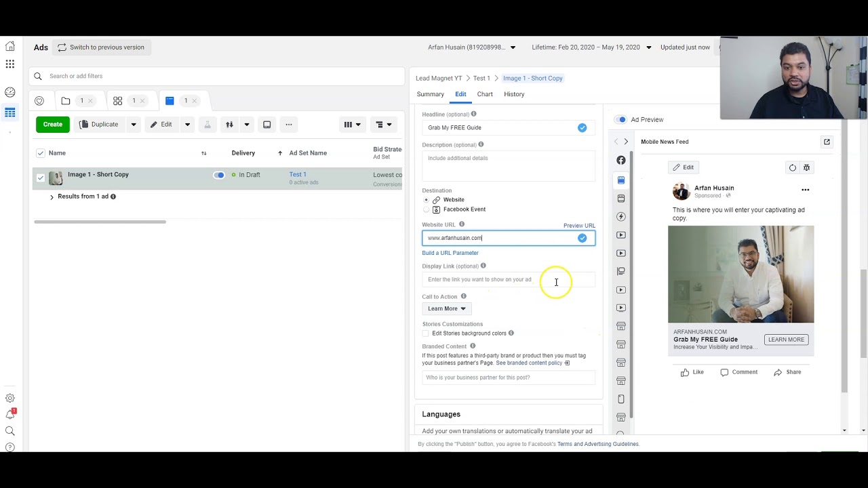Select the Facebook Event destination radio button

(426, 209)
